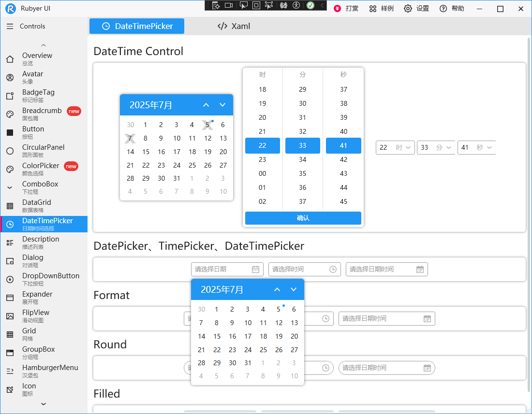Click the Icon entry's sidebar icon
Viewport: 532px width, 414px height.
(x=10, y=389)
